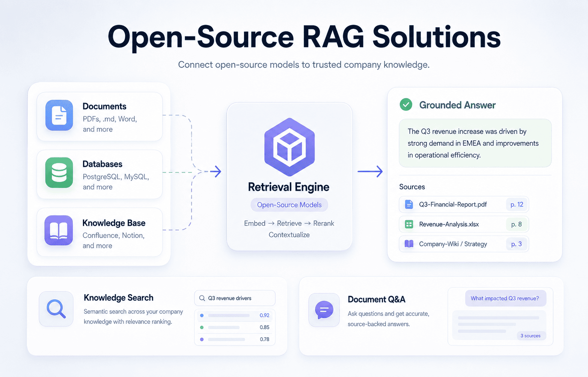
Task: Open the Q3-Financial-Report.pdf source
Action: 464,204
